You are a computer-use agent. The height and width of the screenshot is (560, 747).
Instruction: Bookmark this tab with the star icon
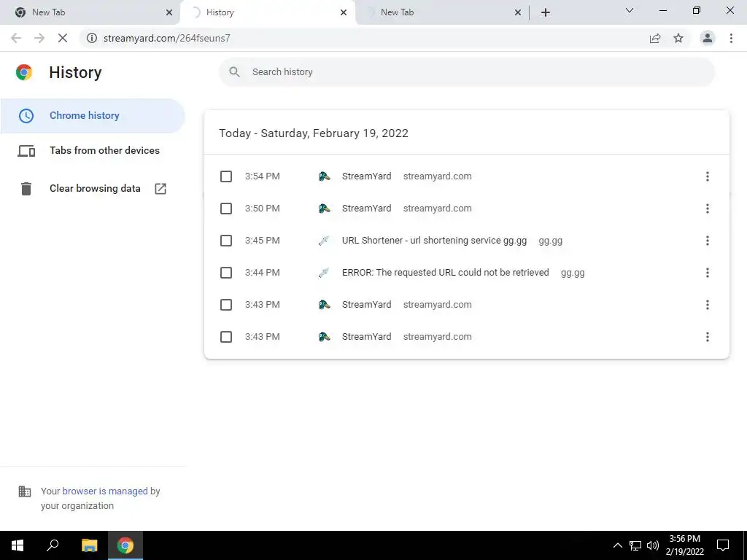678,38
